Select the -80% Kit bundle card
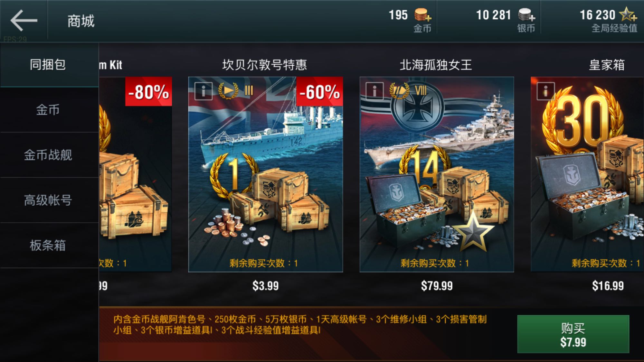The height and width of the screenshot is (362, 644). pos(136,174)
